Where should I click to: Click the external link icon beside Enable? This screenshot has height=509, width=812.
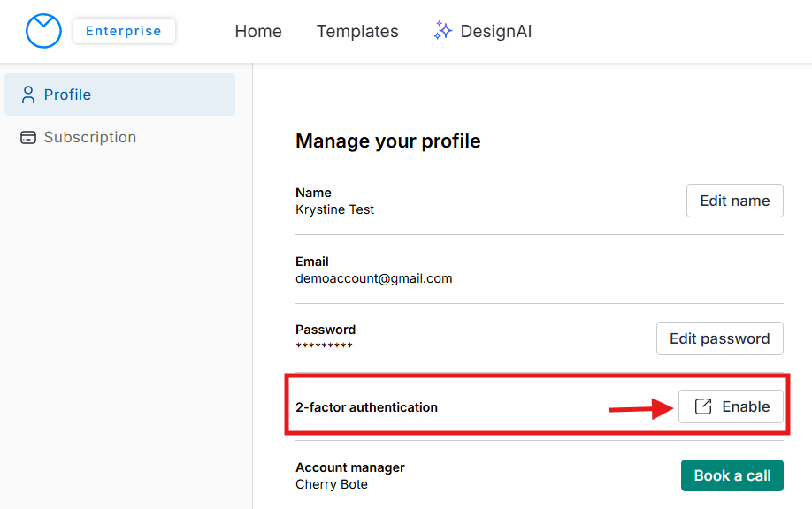coord(703,406)
